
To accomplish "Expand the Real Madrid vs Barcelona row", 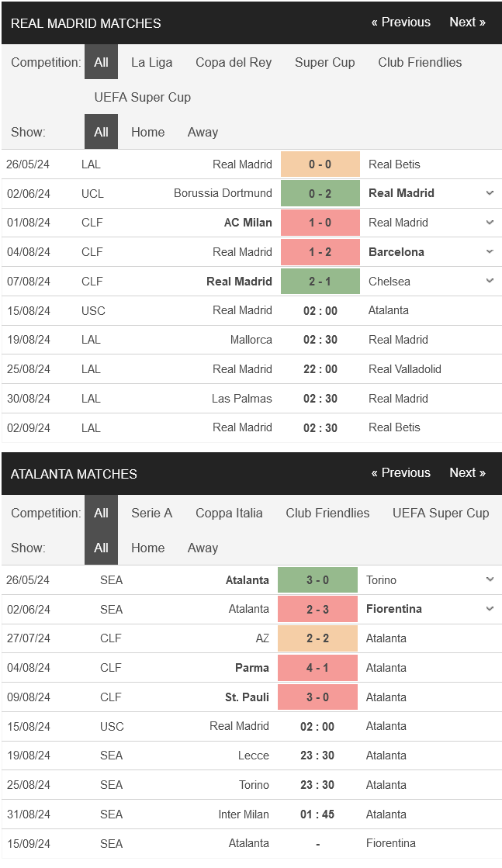I will pyautogui.click(x=490, y=252).
